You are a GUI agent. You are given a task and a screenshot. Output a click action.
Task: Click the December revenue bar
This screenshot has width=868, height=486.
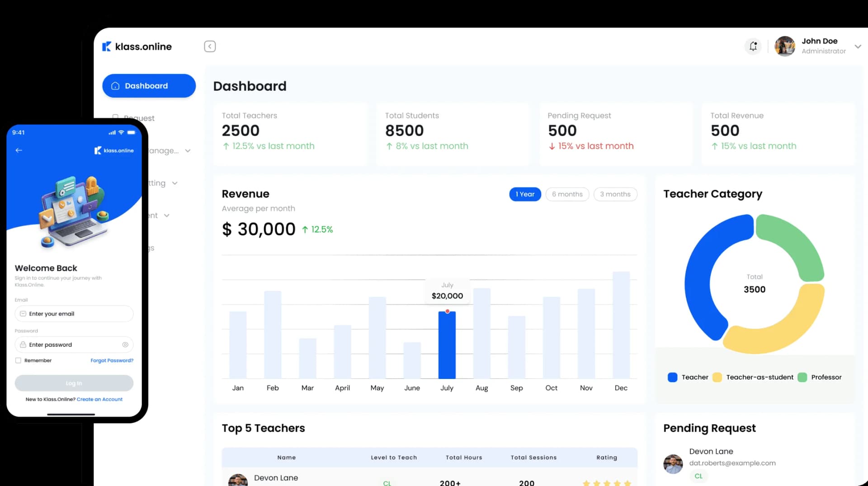[x=621, y=325]
